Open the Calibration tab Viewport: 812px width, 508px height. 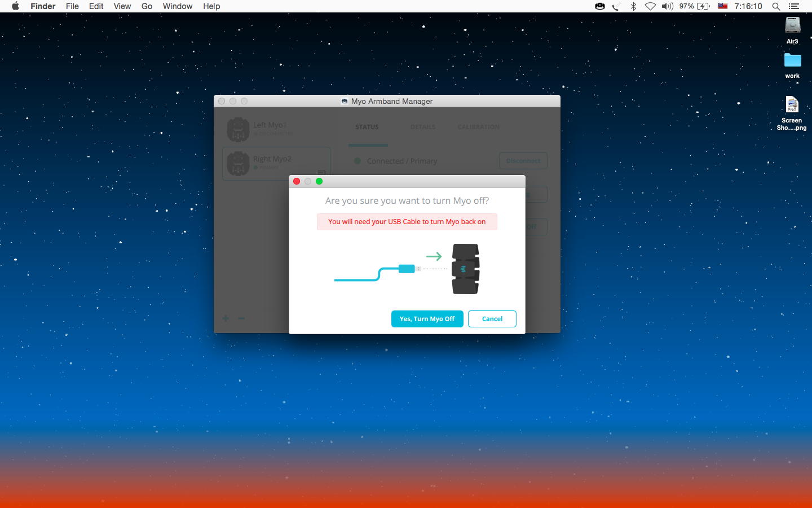point(479,127)
